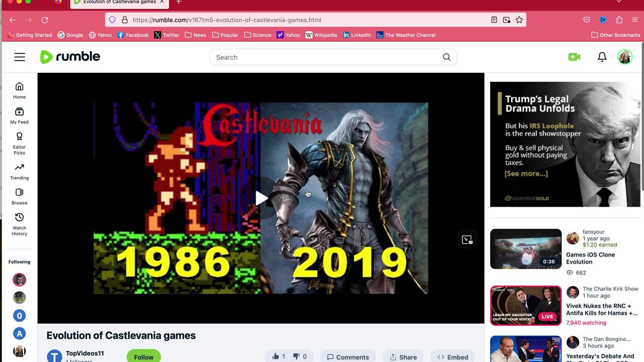644x362 pixels.
Task: Reload the page
Action: (x=45, y=20)
